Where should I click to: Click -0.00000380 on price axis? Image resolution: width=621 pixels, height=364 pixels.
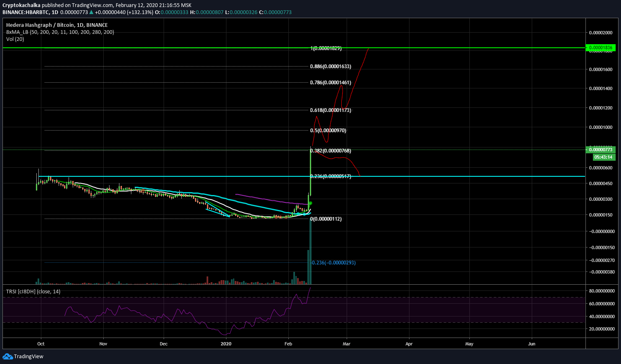coord(602,272)
